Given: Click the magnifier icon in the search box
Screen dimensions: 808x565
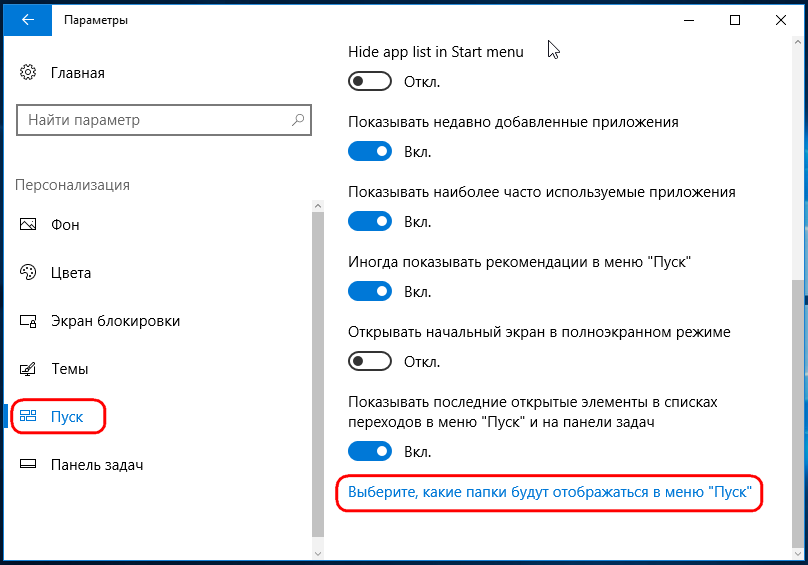Looking at the screenshot, I should click(x=298, y=120).
